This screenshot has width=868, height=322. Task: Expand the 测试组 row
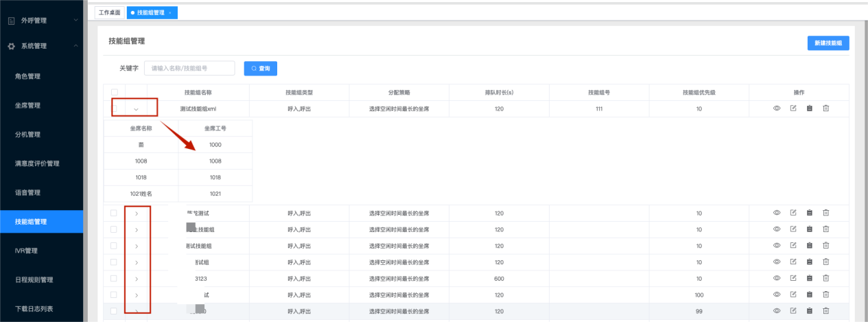click(x=137, y=262)
